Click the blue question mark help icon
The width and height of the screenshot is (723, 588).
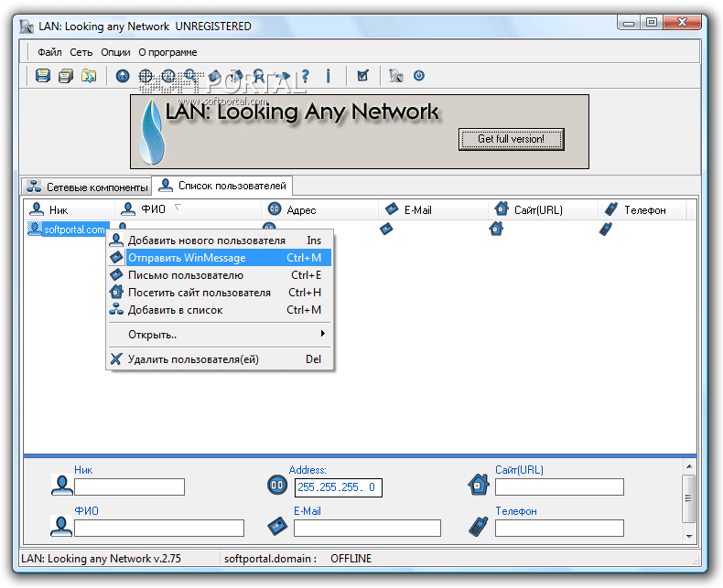(x=306, y=76)
